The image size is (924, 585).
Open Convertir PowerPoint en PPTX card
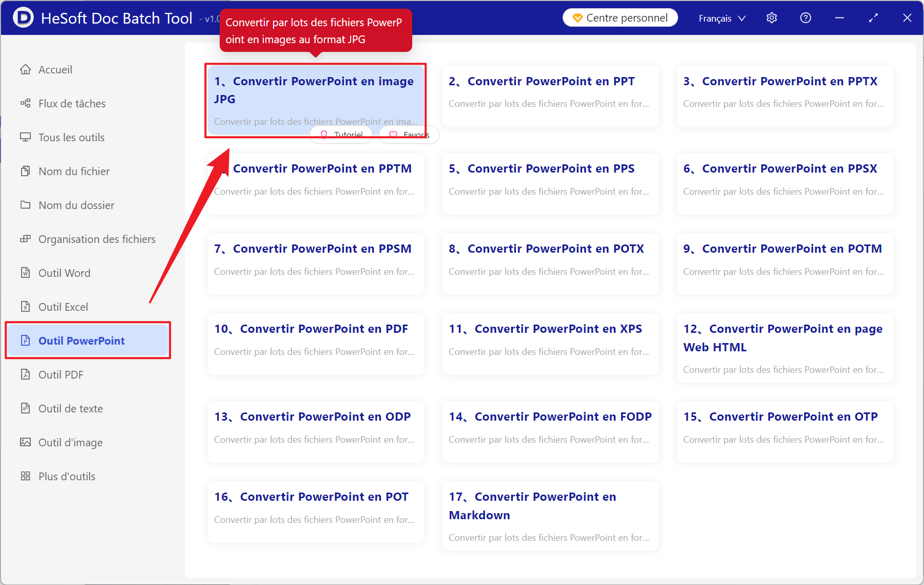[x=785, y=96]
